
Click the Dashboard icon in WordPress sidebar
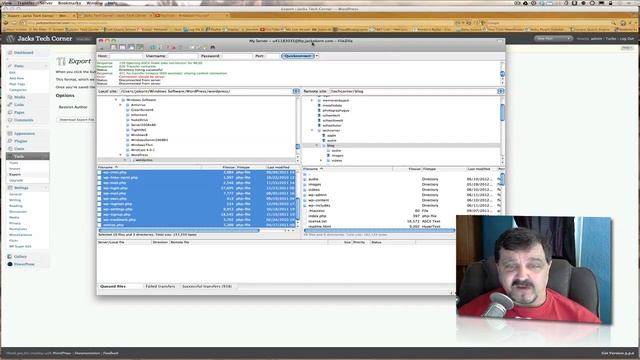pyautogui.click(x=10, y=53)
